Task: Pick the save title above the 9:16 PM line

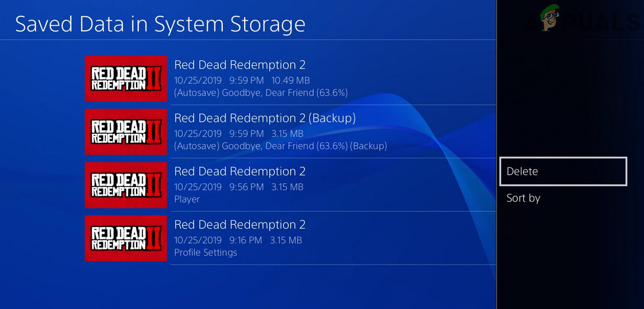Action: point(240,225)
